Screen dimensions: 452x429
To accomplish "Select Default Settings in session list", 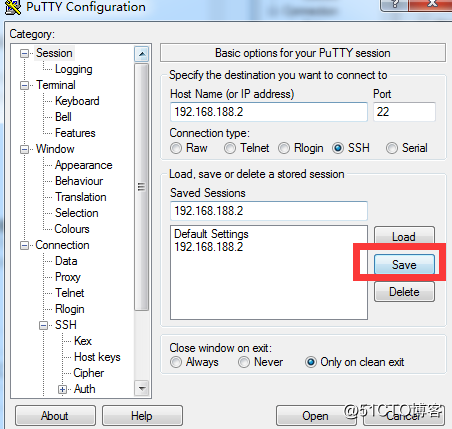I will (211, 234).
